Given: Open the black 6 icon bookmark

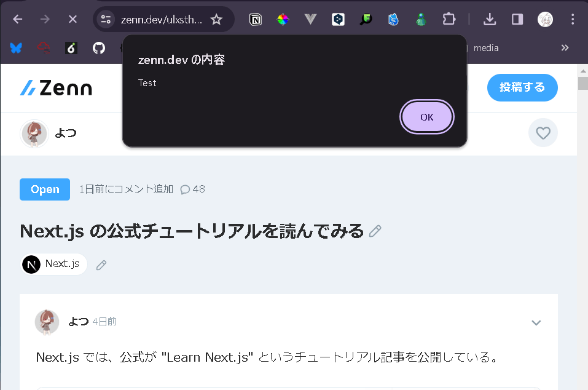Looking at the screenshot, I should 71,48.
